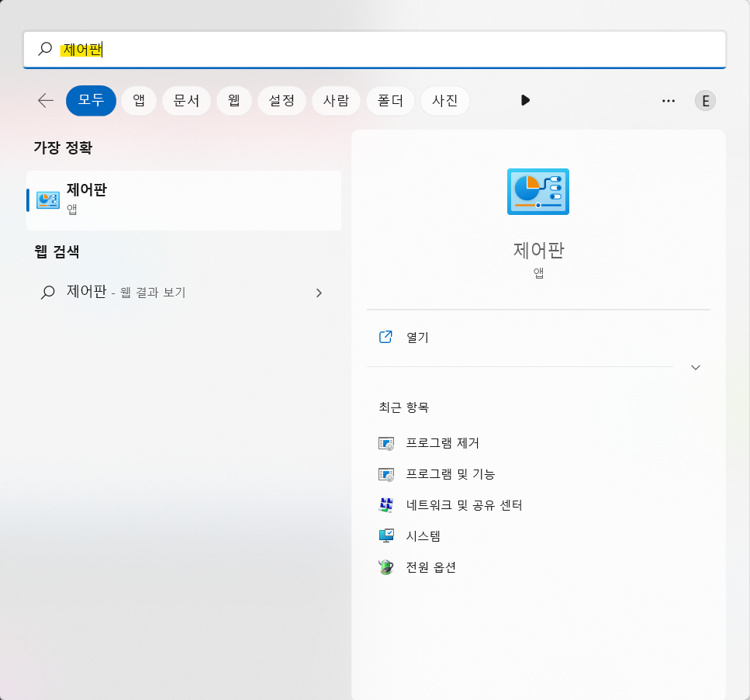Click the 열기 open icon

tap(385, 337)
